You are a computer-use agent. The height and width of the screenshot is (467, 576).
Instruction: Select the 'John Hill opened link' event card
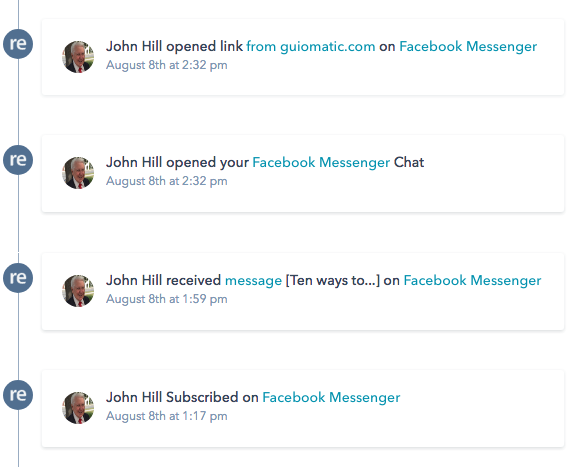[303, 57]
